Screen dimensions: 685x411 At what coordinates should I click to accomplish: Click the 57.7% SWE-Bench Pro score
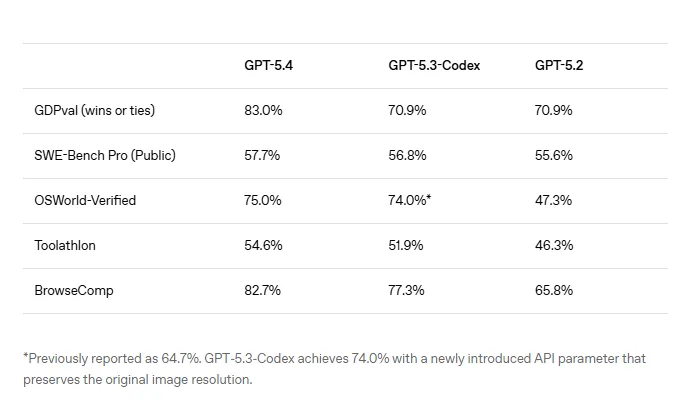click(262, 156)
